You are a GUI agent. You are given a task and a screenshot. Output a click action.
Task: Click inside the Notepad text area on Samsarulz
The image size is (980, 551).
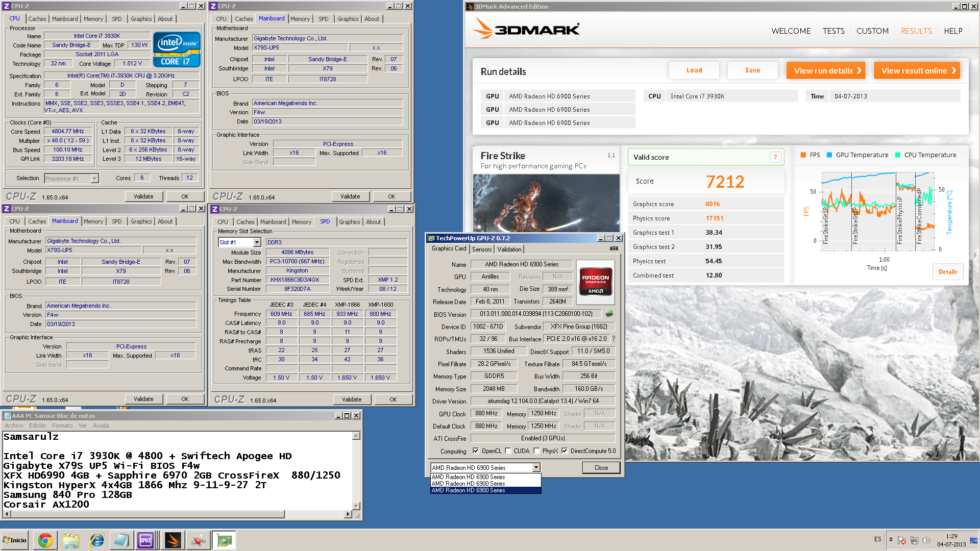31,437
